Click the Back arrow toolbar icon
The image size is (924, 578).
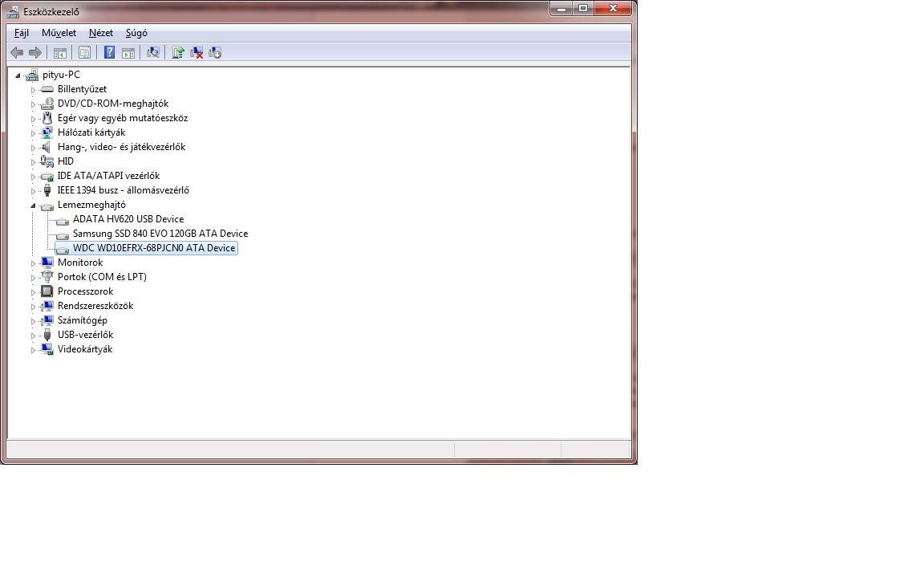(x=17, y=52)
